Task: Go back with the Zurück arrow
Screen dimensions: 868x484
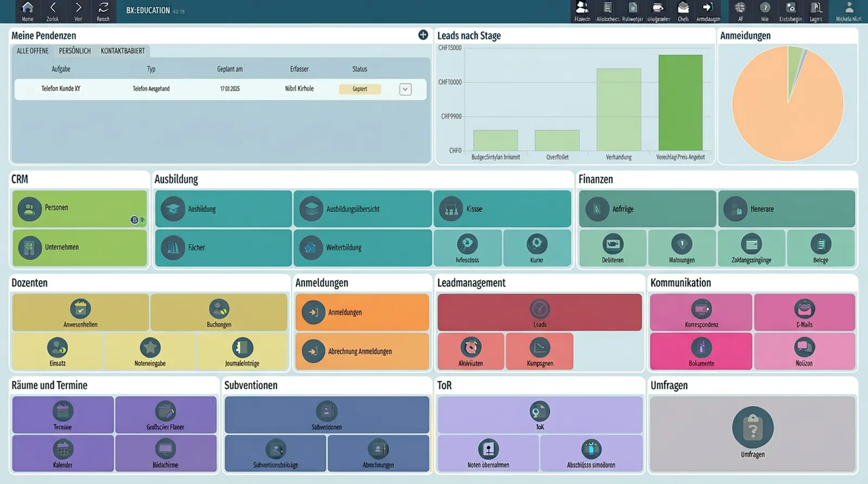Action: pos(53,11)
